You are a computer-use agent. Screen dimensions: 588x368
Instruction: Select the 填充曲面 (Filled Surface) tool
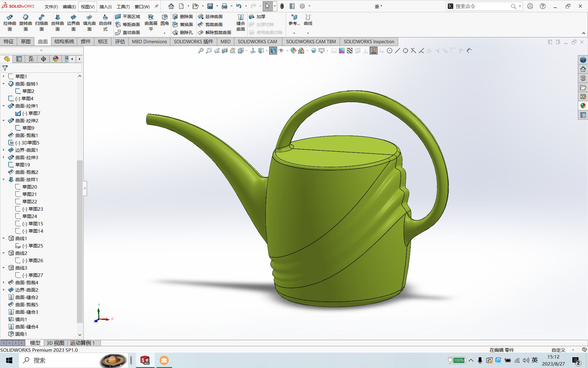coord(89,23)
